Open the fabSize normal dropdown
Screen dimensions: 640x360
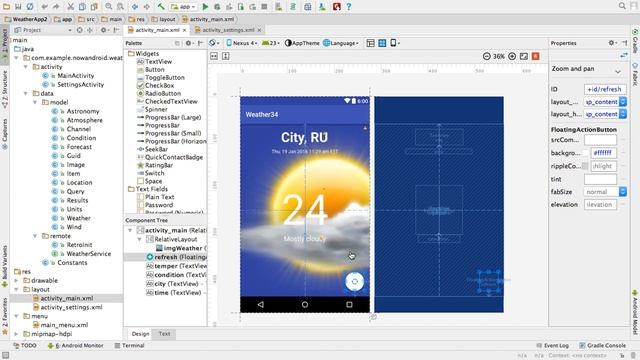(x=623, y=191)
